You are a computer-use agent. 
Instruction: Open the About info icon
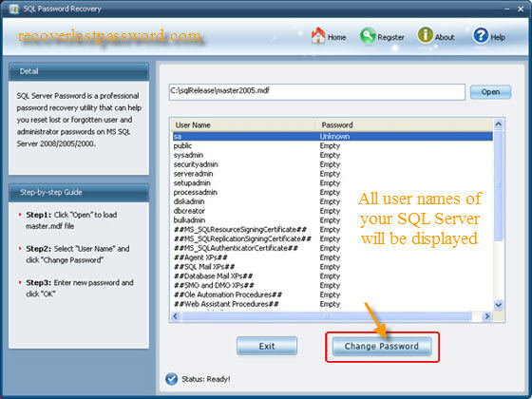[426, 35]
